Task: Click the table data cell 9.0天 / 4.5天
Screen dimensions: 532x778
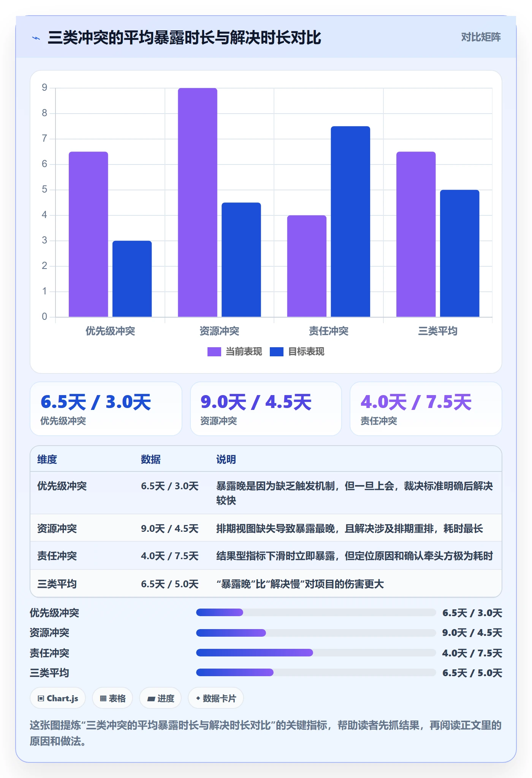Action: 170,528
